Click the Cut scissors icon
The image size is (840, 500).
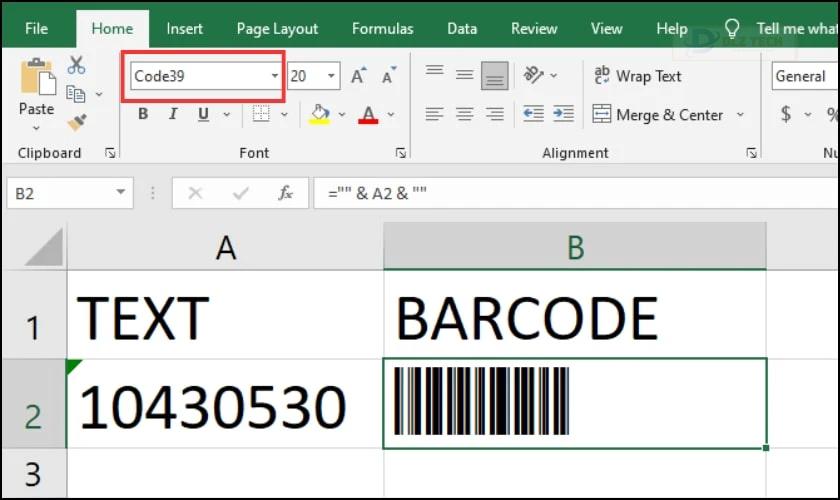[76, 65]
